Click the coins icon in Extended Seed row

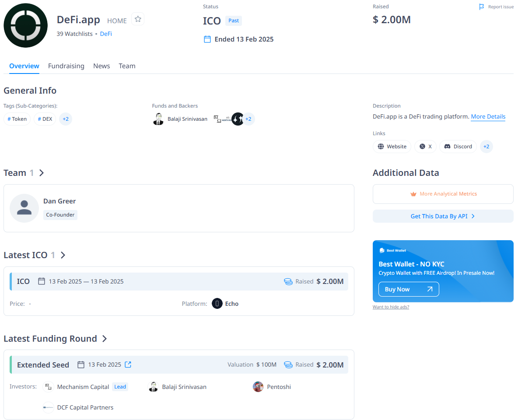(288, 365)
